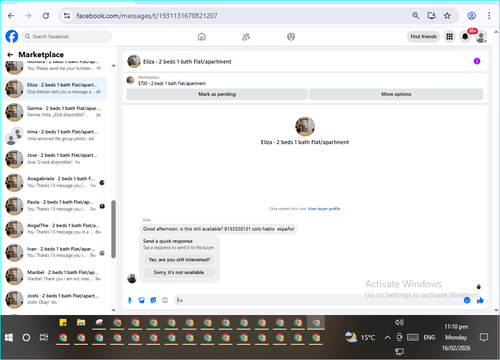Reload the page in the browser
The height and width of the screenshot is (360, 500).
46,16
